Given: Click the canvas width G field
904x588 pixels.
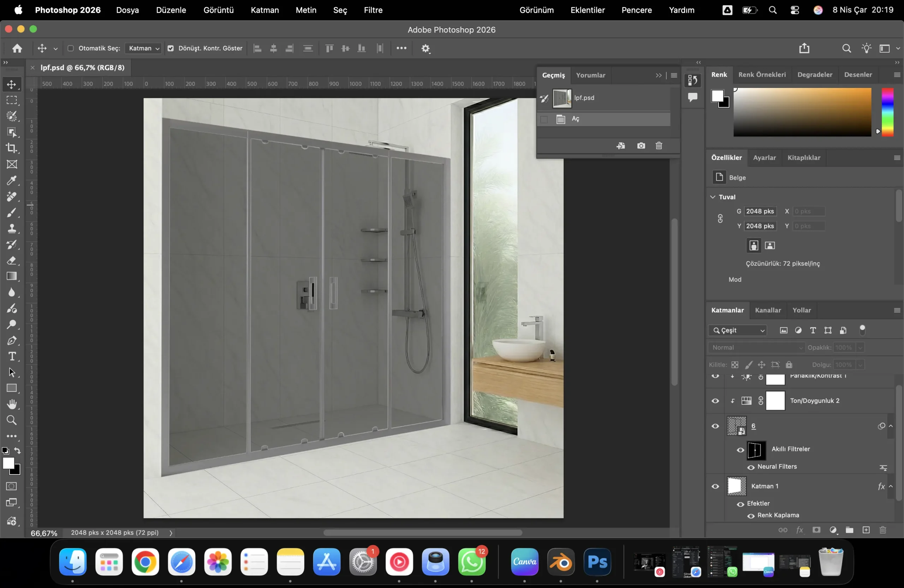Looking at the screenshot, I should point(760,211).
